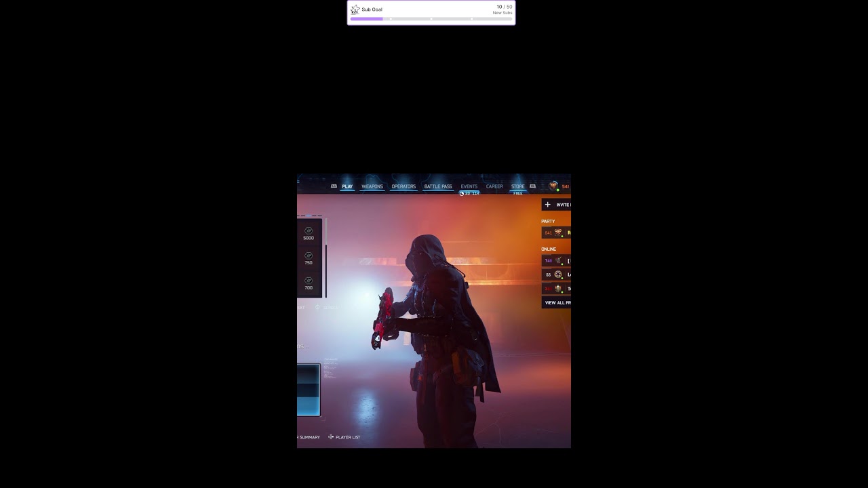Open the STORE tab

(x=518, y=186)
